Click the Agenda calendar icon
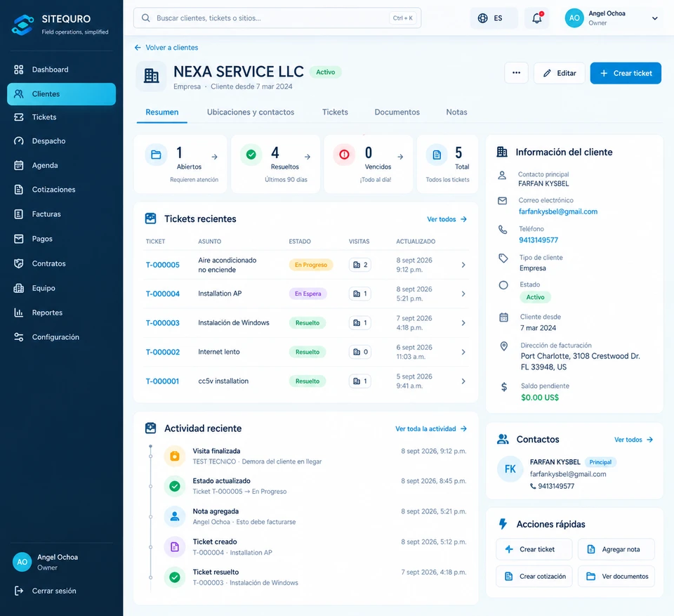This screenshot has width=674, height=616. pos(18,165)
